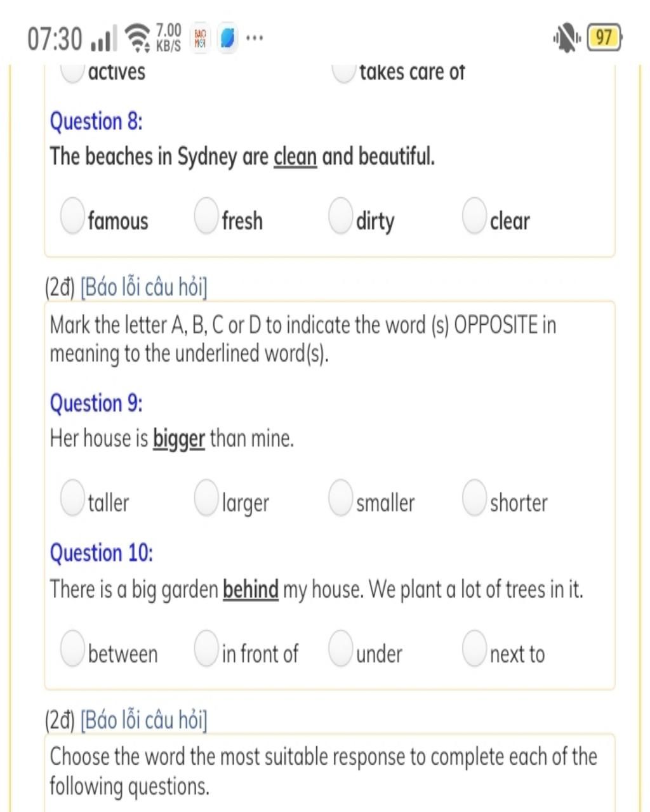Tap the cellular signal bars icon

click(x=104, y=39)
